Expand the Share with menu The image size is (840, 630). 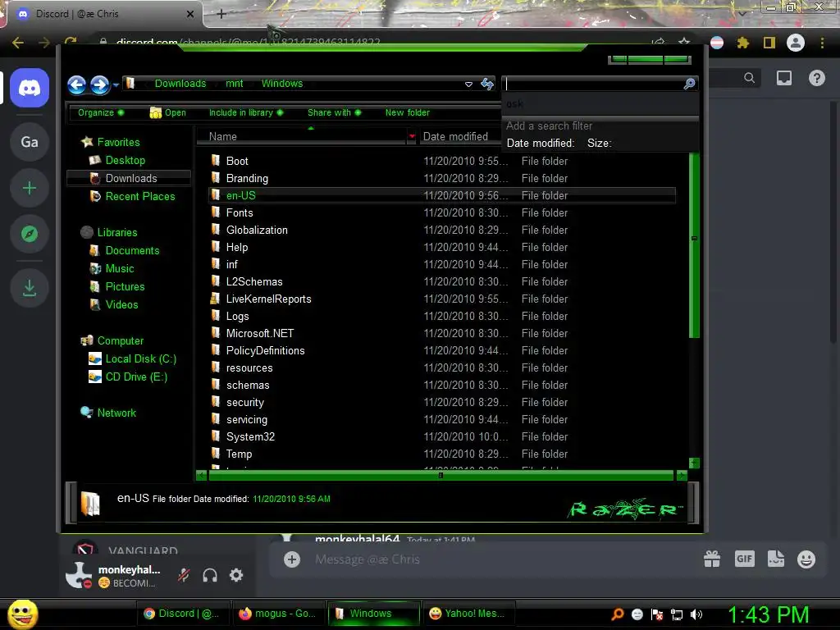[335, 112]
